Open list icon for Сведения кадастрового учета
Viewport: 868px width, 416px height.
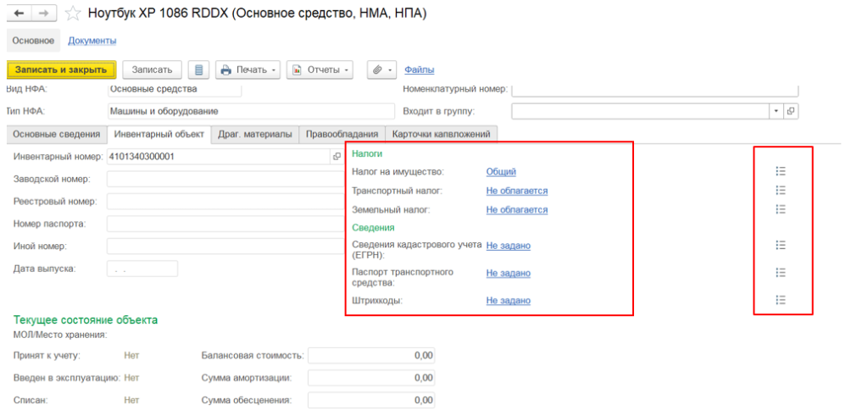click(x=781, y=245)
